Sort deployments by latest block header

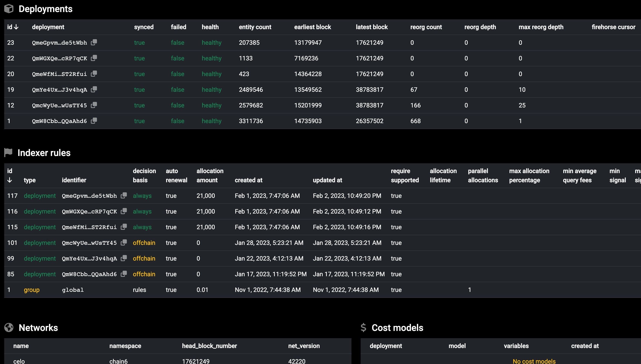point(372,27)
